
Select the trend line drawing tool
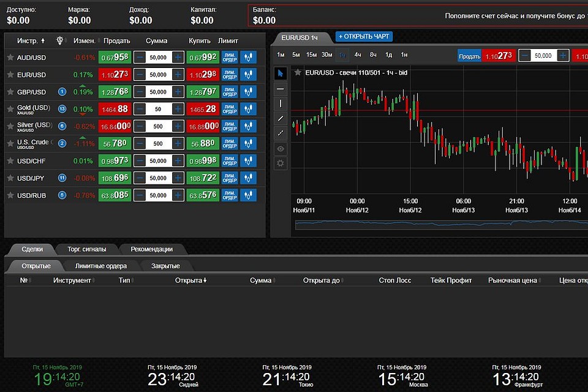pyautogui.click(x=281, y=119)
